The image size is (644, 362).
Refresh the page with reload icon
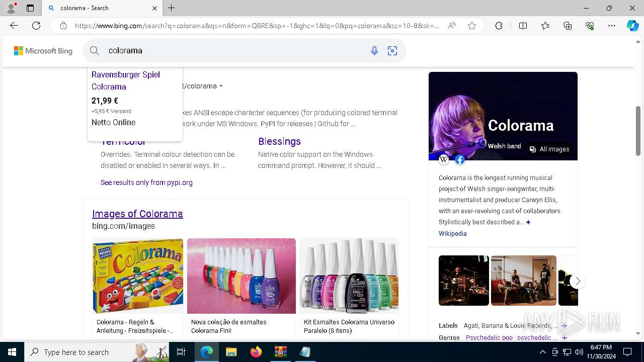36,26
